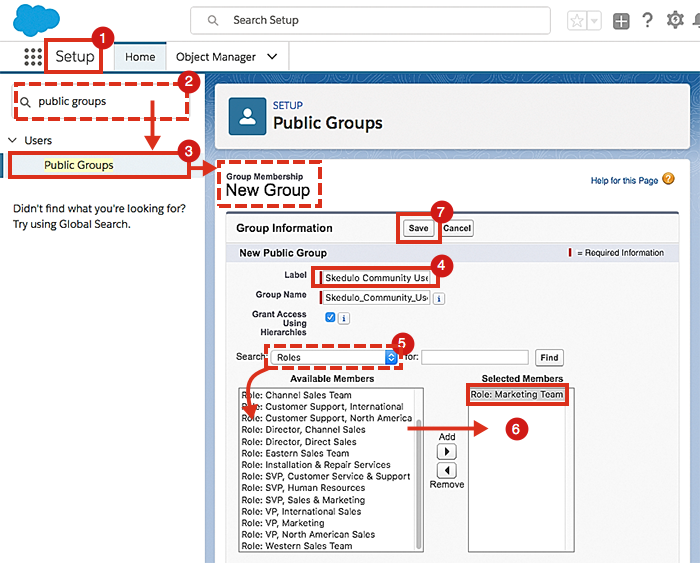Switch to the Home tab
Viewport: 700px width, 563px height.
click(x=140, y=57)
